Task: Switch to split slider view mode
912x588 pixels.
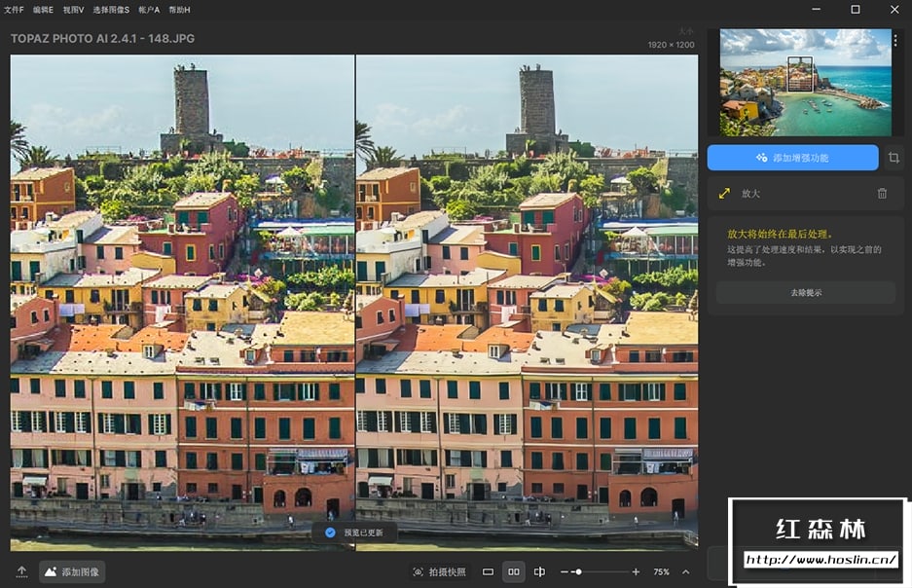Action: 539,571
